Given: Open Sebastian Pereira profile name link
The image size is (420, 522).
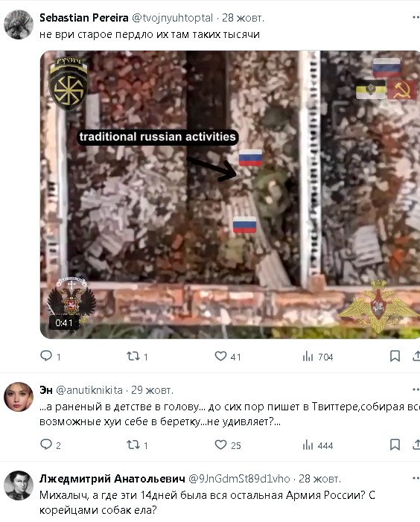Looking at the screenshot, I should 84,18.
